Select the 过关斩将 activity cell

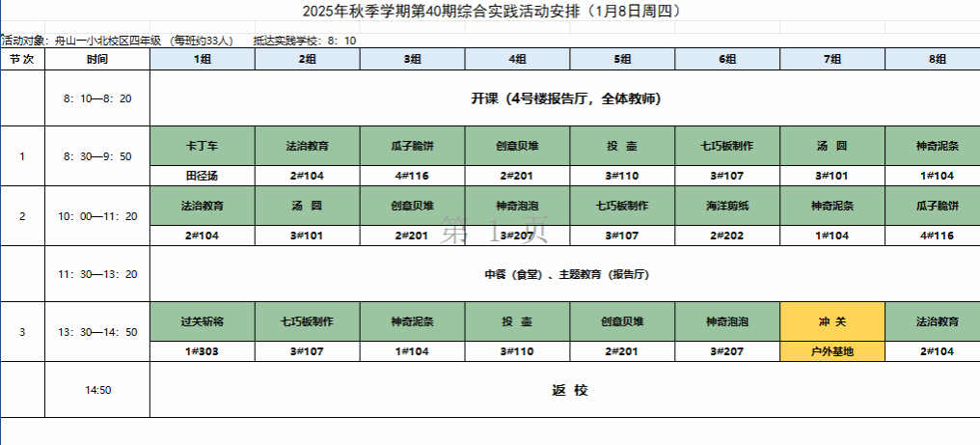pos(203,321)
